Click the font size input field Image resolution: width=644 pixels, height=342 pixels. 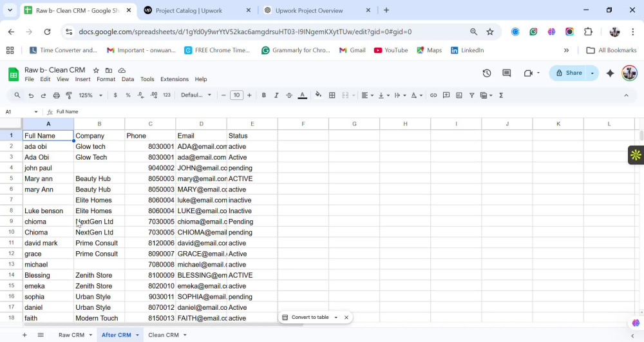(236, 95)
